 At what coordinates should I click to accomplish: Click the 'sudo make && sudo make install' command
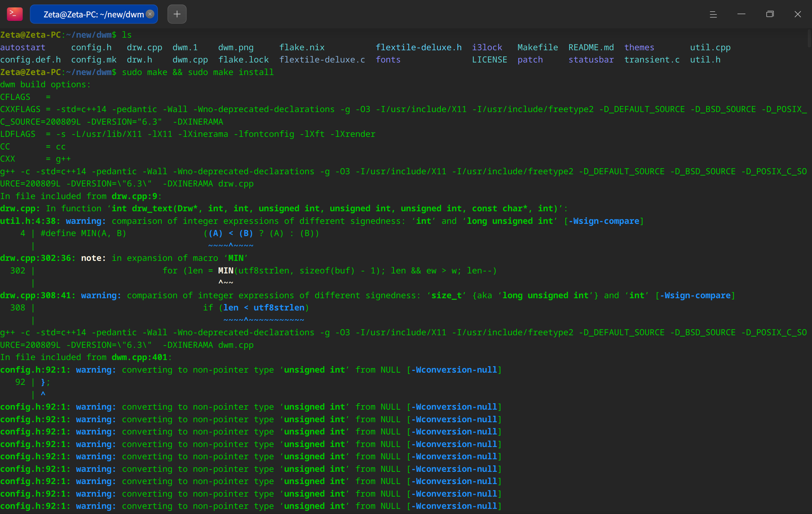point(198,72)
